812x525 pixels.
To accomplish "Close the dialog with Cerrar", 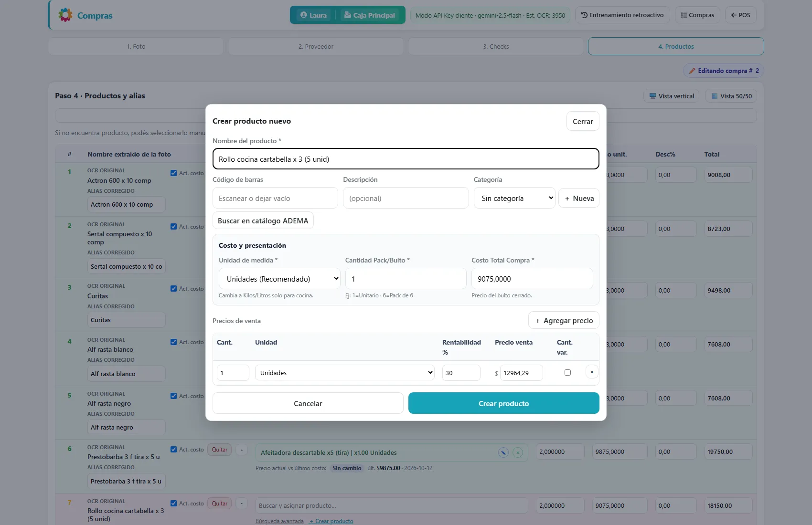I will 583,121.
